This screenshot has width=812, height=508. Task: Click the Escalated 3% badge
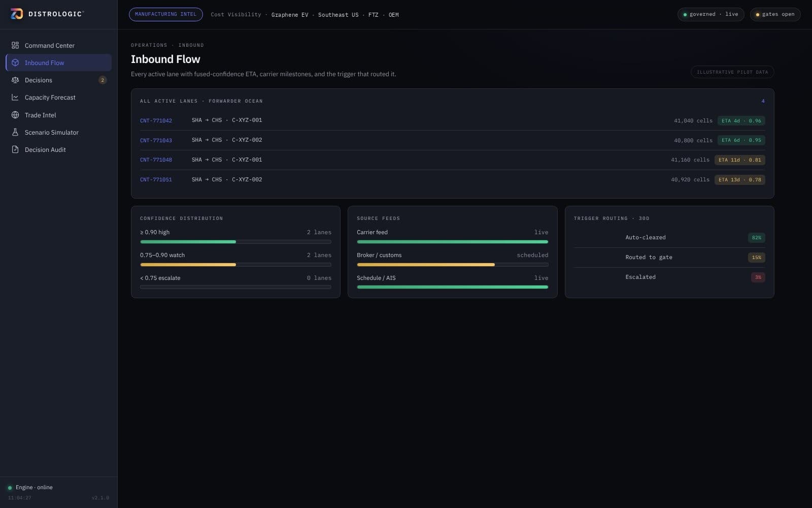coord(758,277)
